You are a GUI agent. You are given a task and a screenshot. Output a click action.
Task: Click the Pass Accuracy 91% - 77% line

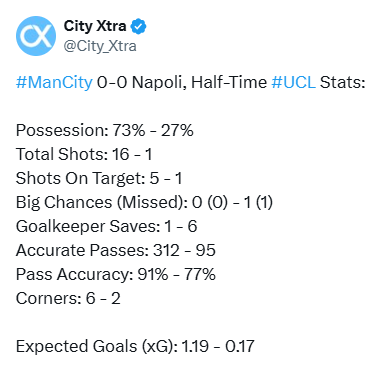116,274
